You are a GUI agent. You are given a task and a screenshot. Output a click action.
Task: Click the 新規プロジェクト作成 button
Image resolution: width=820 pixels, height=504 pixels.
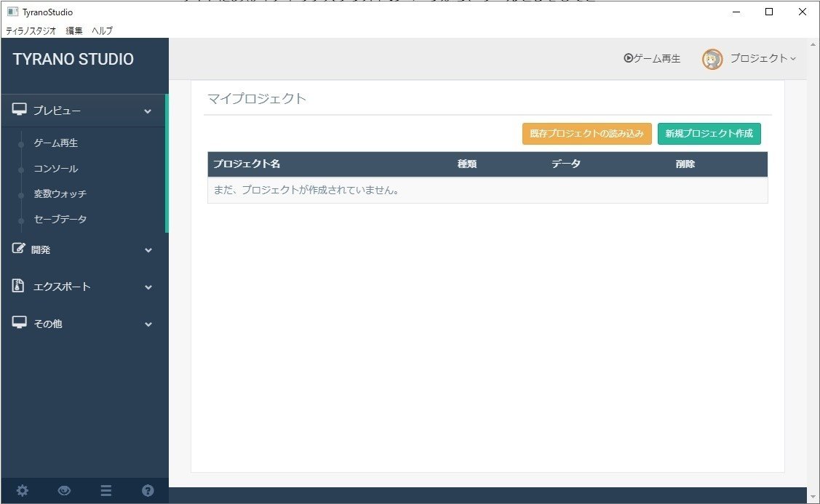click(x=709, y=133)
